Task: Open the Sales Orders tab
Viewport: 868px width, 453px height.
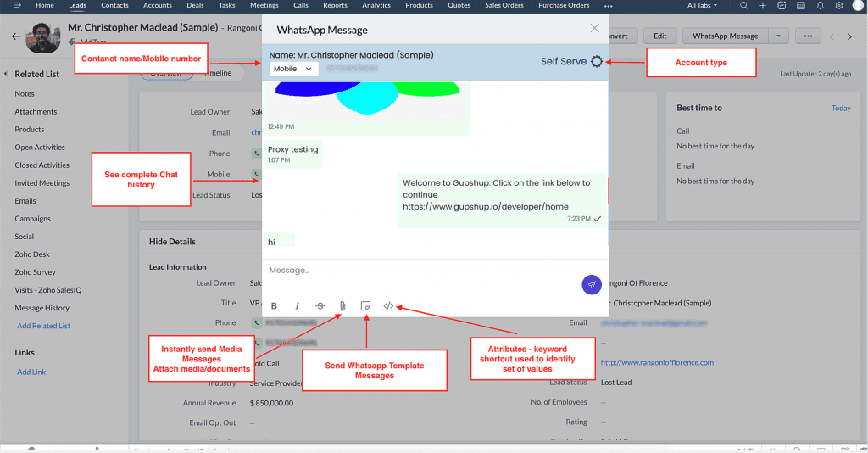Action: (x=504, y=6)
